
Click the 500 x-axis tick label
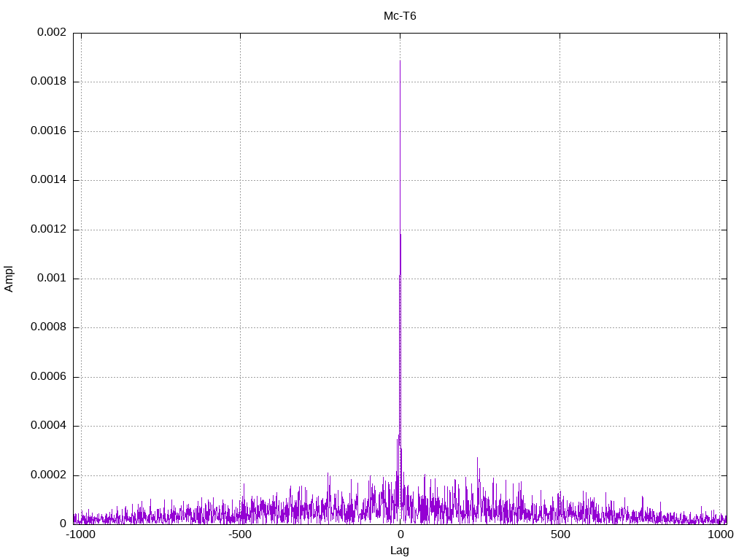coord(560,534)
